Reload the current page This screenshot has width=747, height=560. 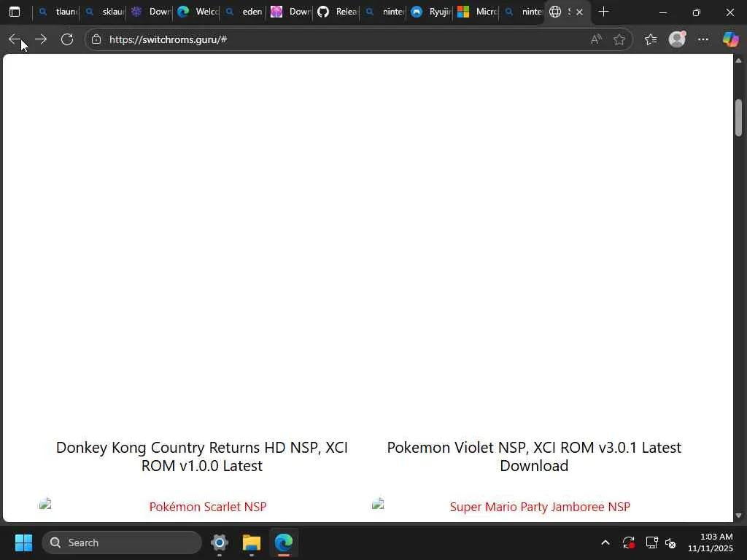pos(67,39)
